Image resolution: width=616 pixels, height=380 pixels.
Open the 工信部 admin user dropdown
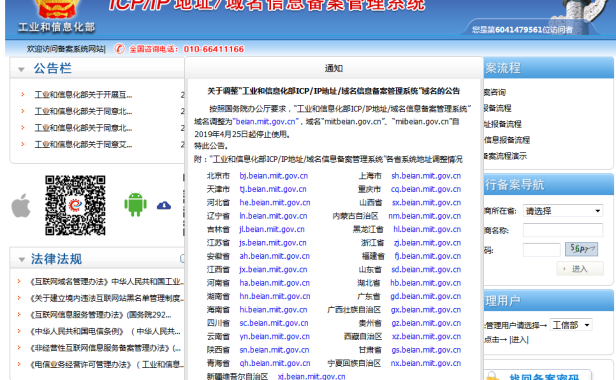(571, 325)
